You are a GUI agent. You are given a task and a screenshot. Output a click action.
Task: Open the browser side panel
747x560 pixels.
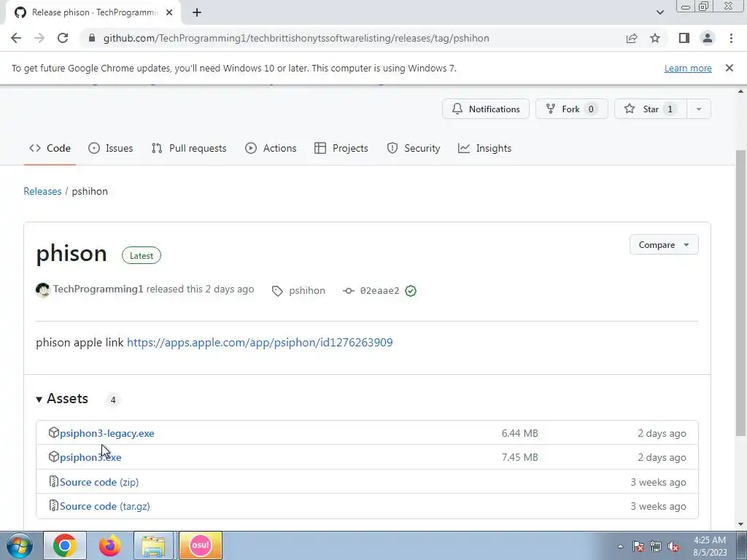pos(684,38)
